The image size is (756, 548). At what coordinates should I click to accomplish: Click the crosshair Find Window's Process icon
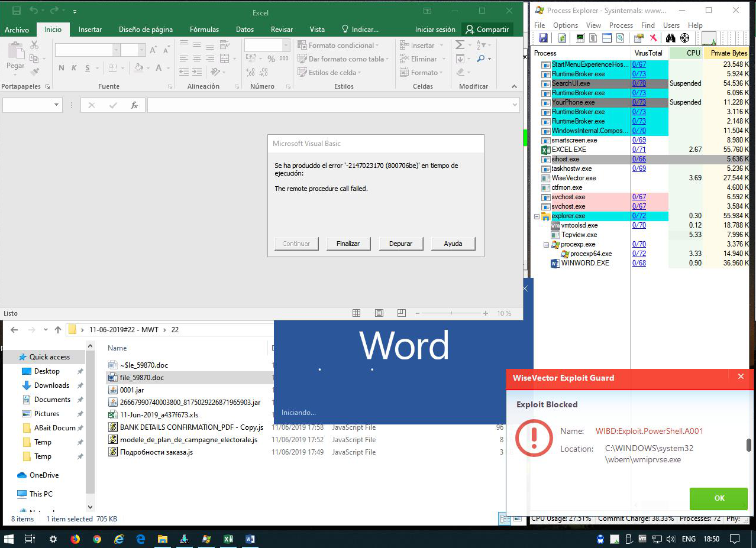tap(685, 38)
